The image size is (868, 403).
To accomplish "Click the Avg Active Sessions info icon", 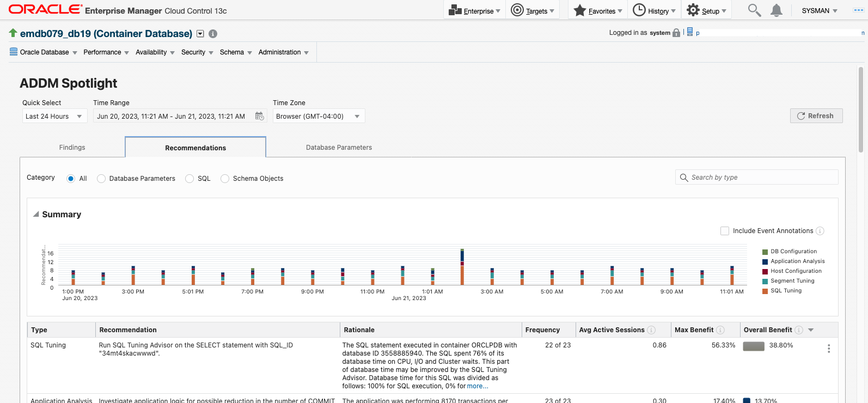I will [651, 330].
